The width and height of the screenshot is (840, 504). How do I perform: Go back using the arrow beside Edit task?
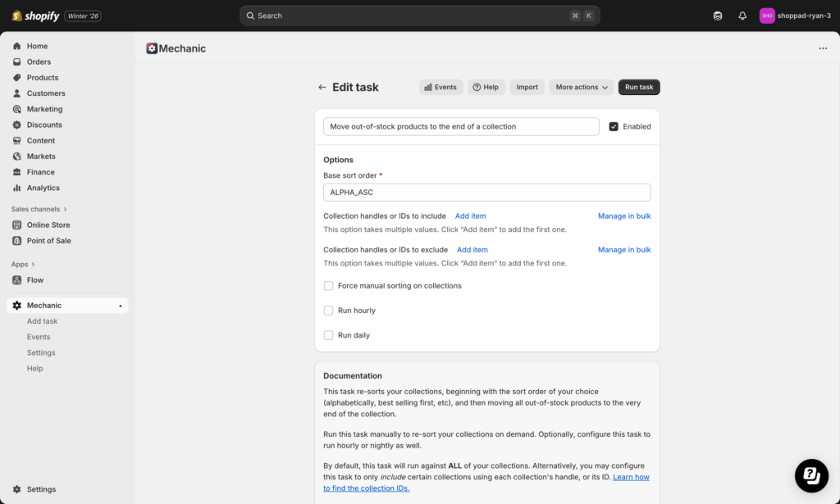coord(322,87)
